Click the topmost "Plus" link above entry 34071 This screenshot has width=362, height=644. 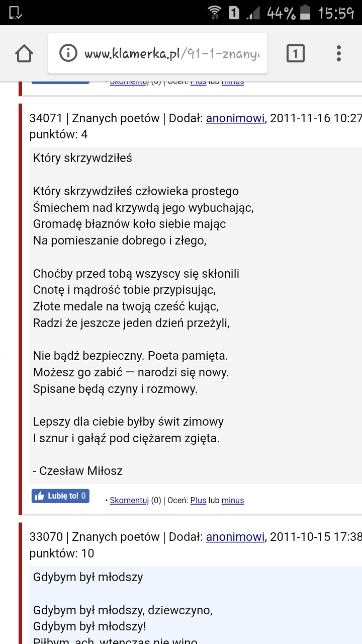(198, 82)
